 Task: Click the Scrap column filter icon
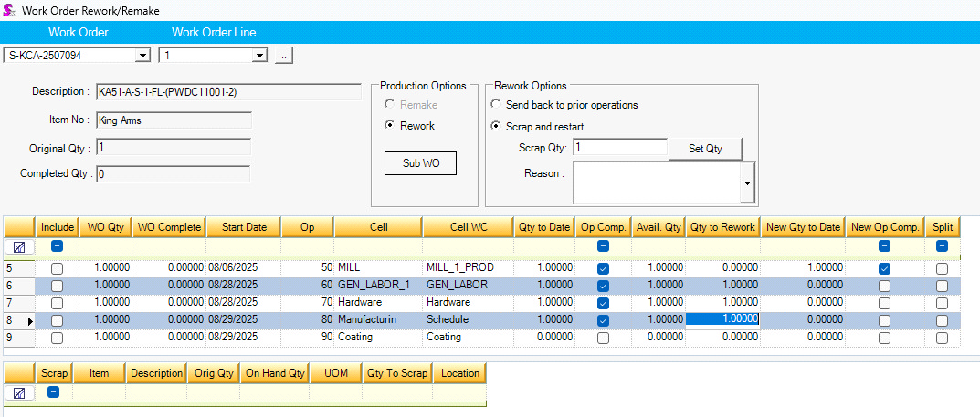[x=52, y=392]
